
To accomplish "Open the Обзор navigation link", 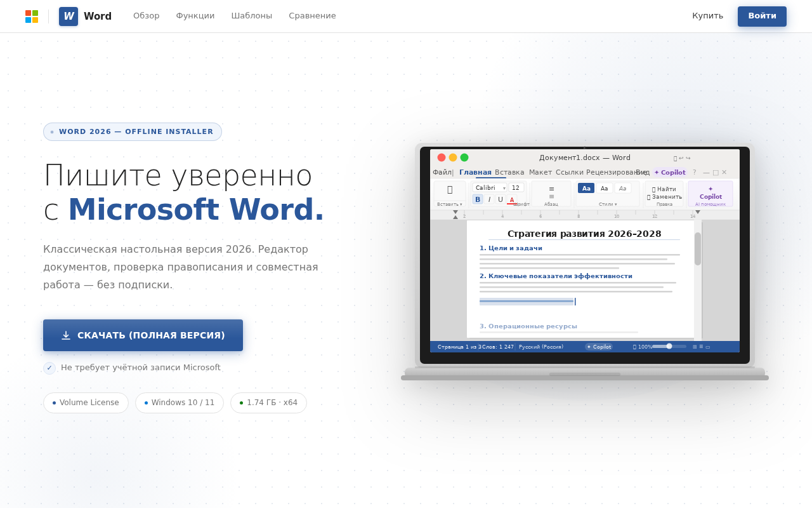I will pos(147,16).
